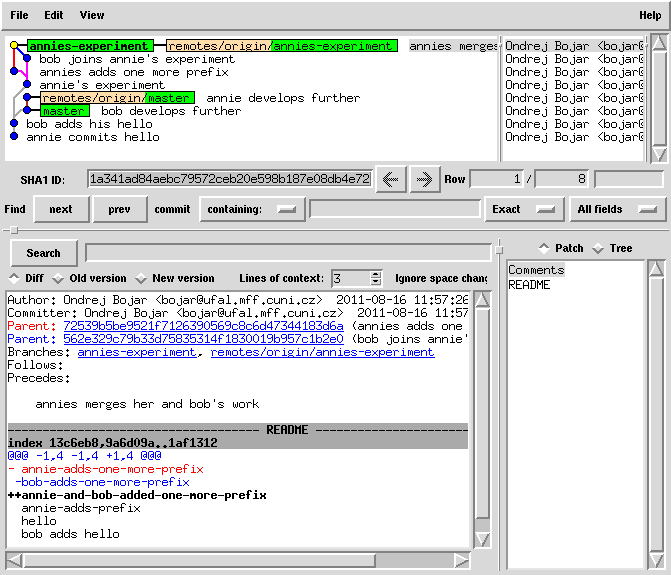Open the Exact match type dropdown
671x575 pixels.
pos(521,209)
